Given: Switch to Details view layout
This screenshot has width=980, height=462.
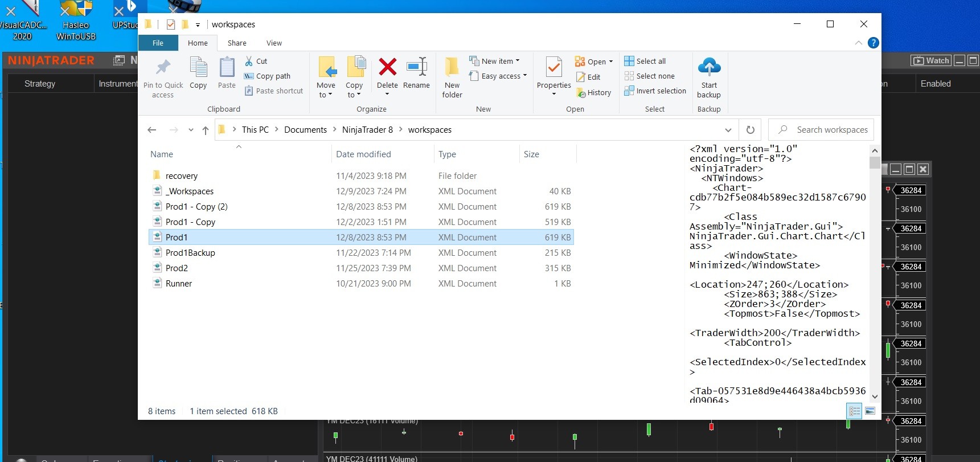Looking at the screenshot, I should point(855,411).
